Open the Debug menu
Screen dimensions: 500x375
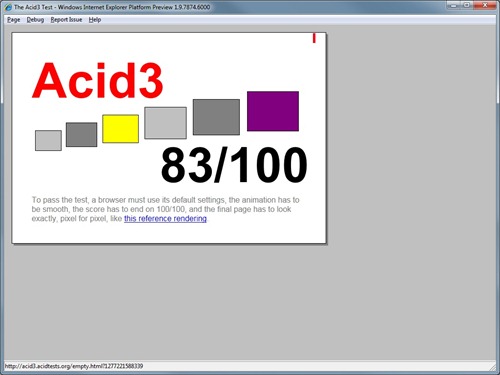point(35,20)
